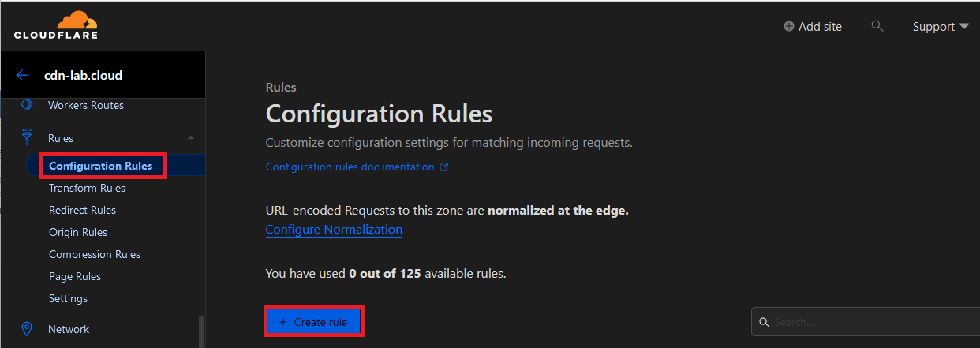Click the plus icon beside Add site
Viewport: 980px width, 348px height.
point(789,26)
